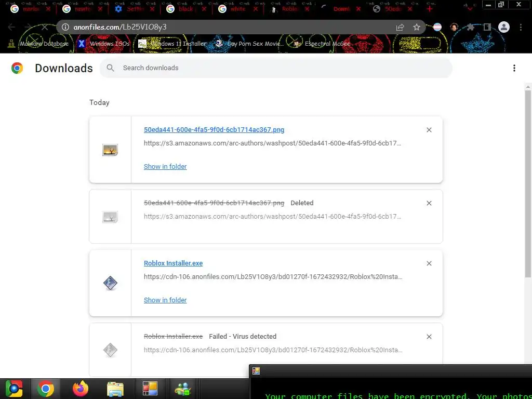Toggle the browser side panel
The height and width of the screenshot is (399, 532).
tap(487, 27)
